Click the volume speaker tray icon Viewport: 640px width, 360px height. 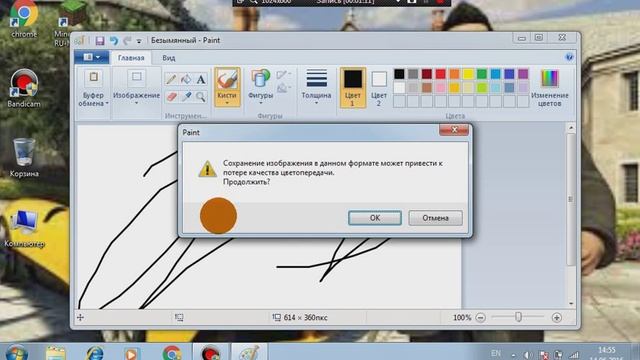527,355
